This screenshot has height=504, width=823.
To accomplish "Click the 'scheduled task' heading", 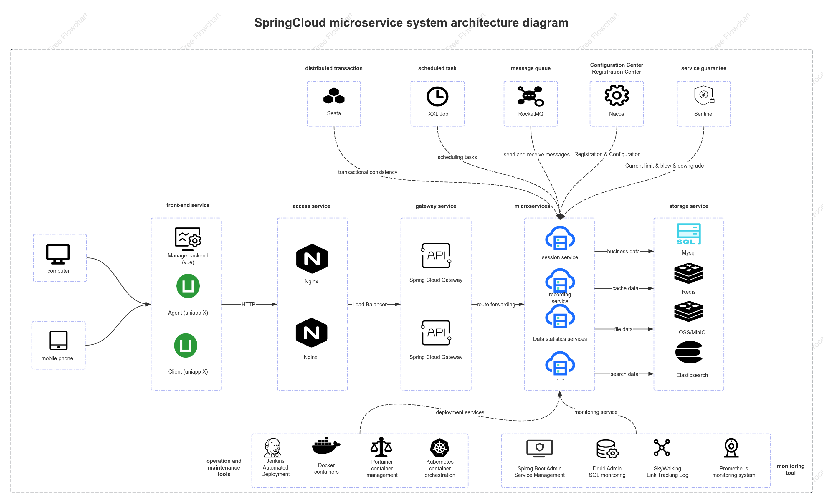I will tap(437, 68).
